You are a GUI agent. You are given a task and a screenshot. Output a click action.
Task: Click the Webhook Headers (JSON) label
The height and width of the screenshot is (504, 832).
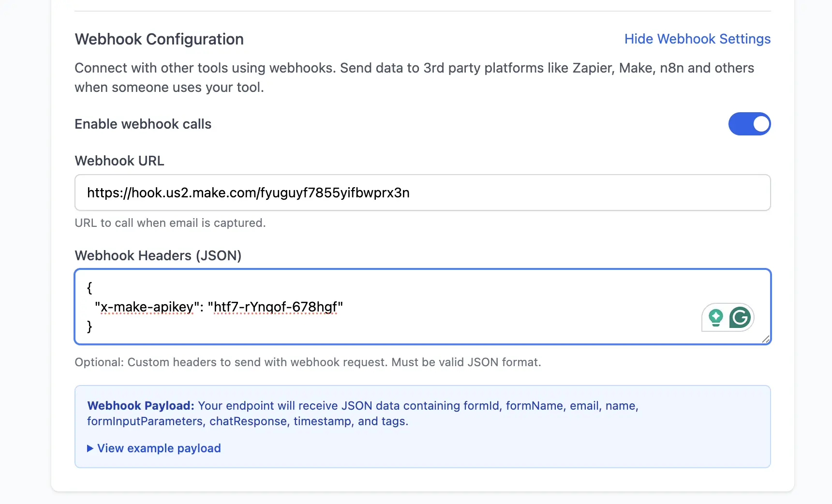click(158, 255)
